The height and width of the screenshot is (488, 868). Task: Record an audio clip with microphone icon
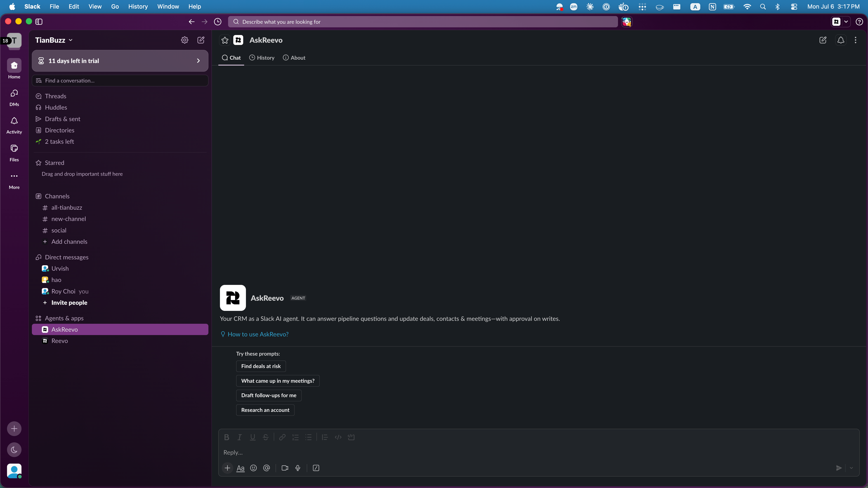[x=298, y=468]
